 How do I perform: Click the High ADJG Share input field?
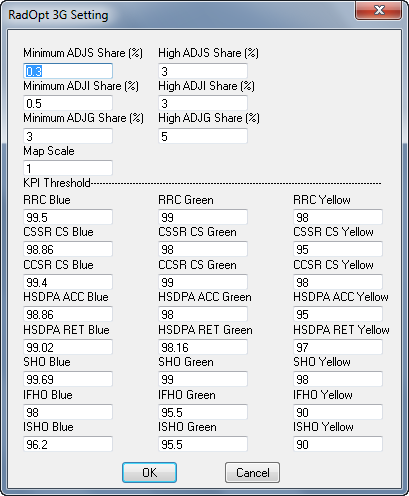click(x=203, y=136)
